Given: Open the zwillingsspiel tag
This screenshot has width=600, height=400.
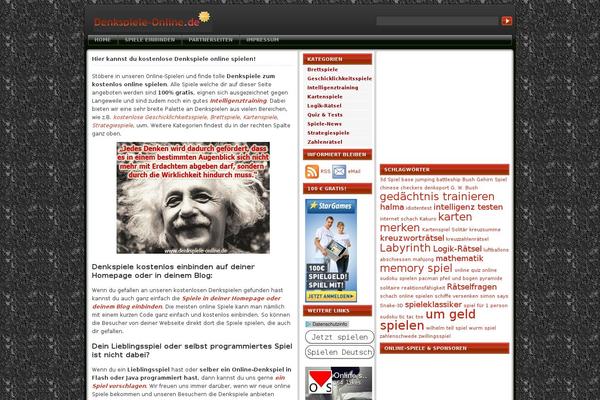Looking at the screenshot, I should tap(434, 336).
